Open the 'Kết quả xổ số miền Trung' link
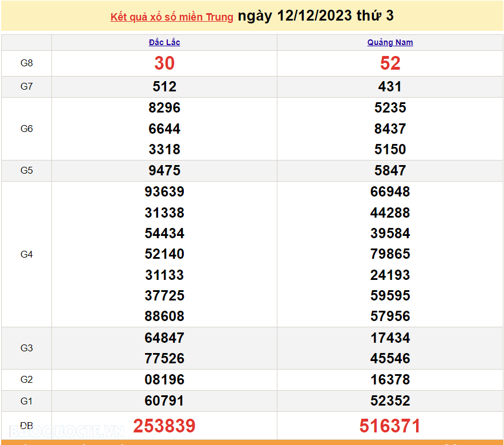The image size is (504, 445). pyautogui.click(x=172, y=17)
